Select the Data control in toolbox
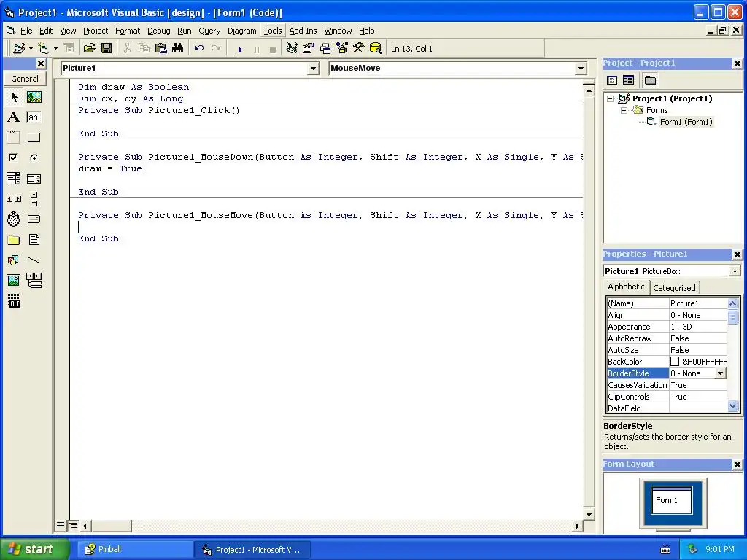The height and width of the screenshot is (560, 747). pos(34,281)
